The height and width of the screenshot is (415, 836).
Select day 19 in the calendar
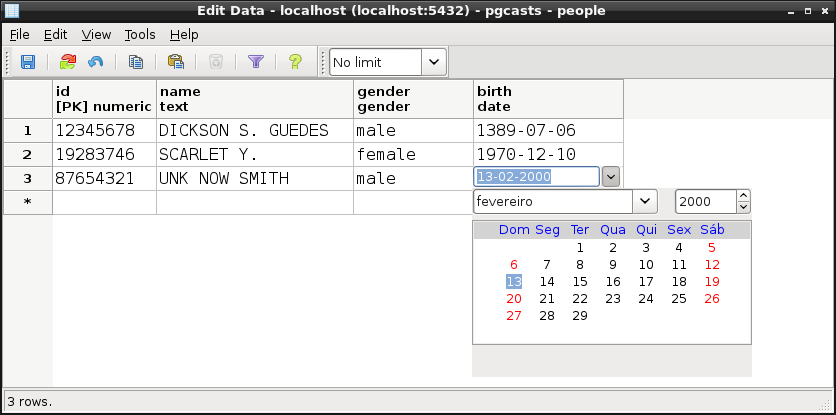click(712, 281)
